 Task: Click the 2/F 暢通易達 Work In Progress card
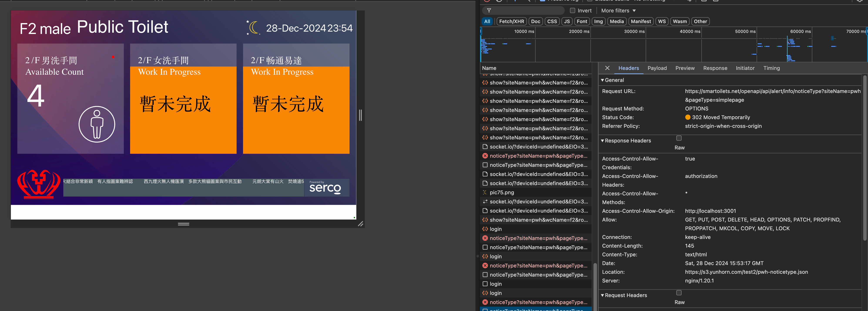296,98
